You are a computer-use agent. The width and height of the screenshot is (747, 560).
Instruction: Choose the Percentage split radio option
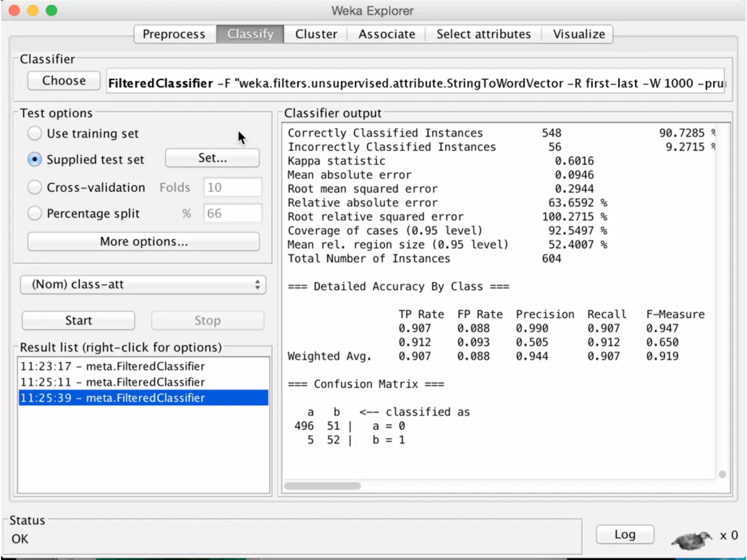(35, 213)
